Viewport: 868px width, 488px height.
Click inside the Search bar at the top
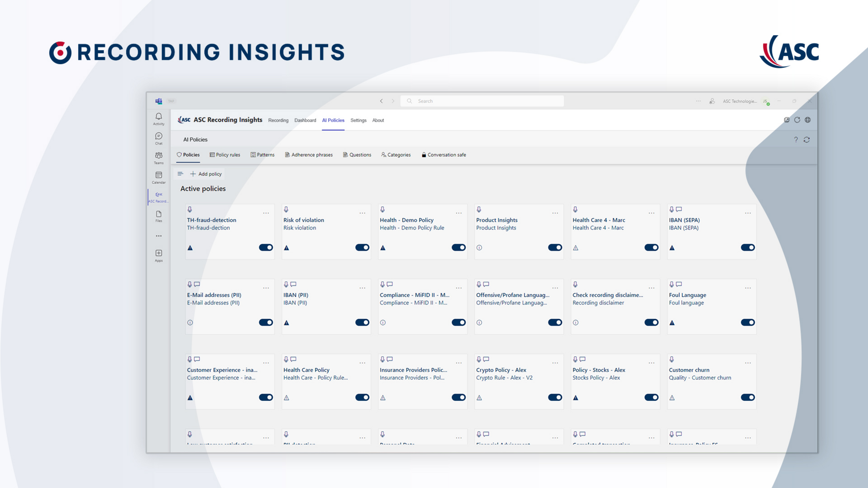point(482,101)
